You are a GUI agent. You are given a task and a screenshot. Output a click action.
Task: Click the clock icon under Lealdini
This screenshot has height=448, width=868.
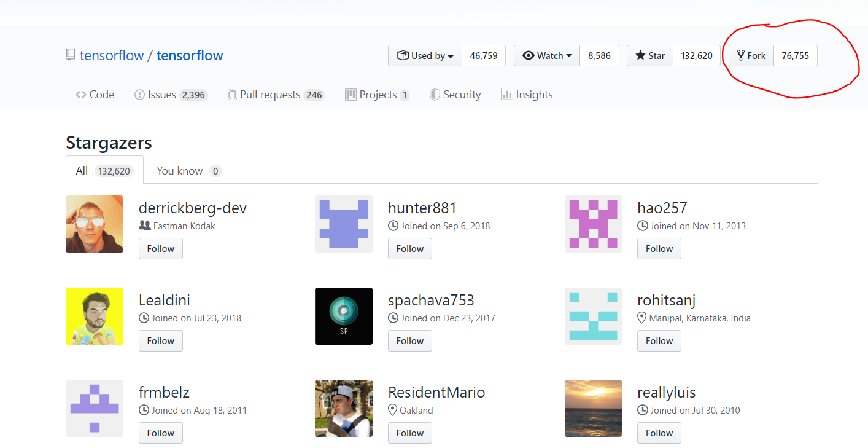(144, 318)
